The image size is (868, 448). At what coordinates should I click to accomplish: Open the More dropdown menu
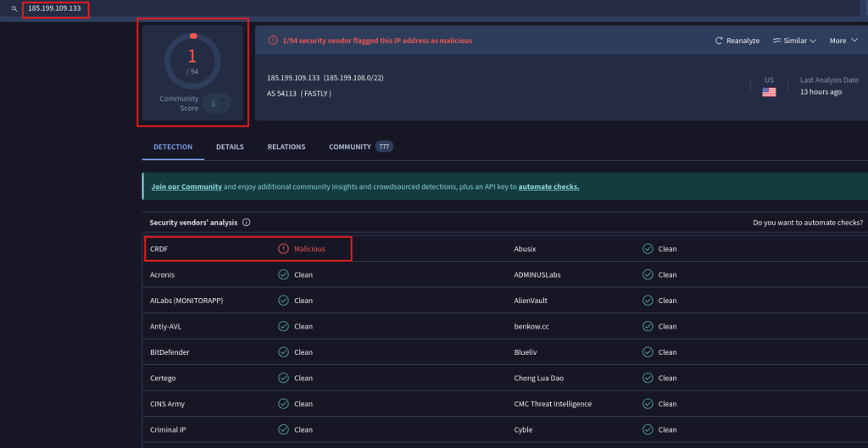click(843, 41)
